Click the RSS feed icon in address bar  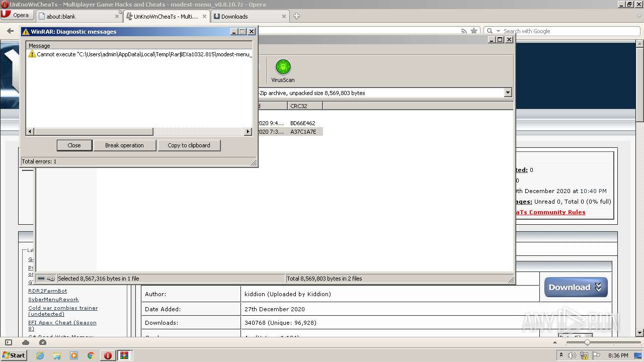464,31
